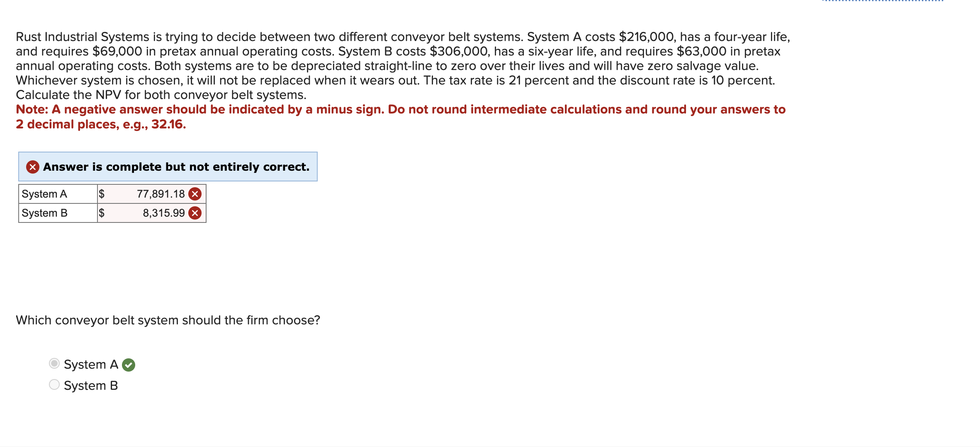980x447 pixels.
Task: Click the dollar sign beside System A value
Action: (101, 193)
